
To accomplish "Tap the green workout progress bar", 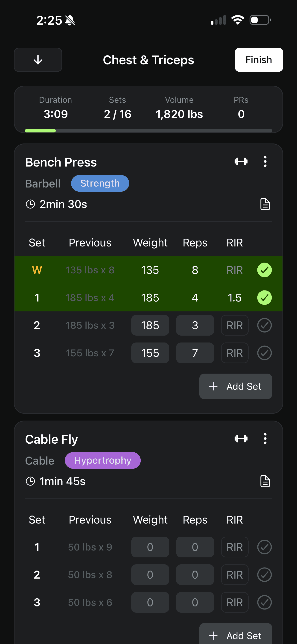I will tap(40, 131).
